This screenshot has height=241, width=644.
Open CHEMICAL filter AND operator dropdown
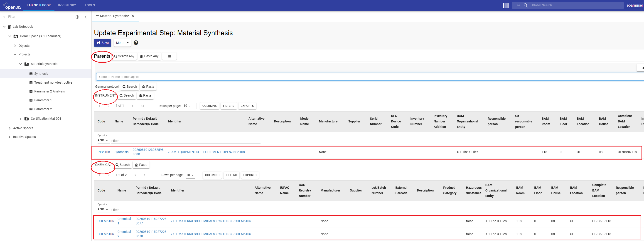[x=103, y=209]
